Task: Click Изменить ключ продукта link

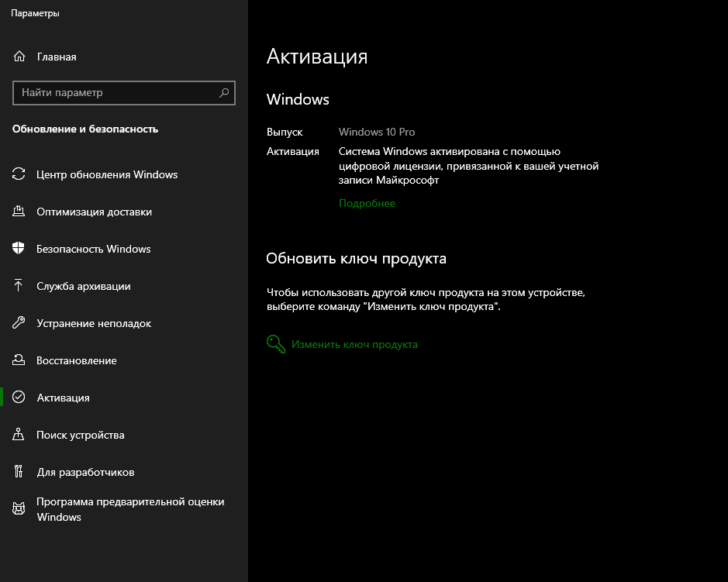Action: 354,344
